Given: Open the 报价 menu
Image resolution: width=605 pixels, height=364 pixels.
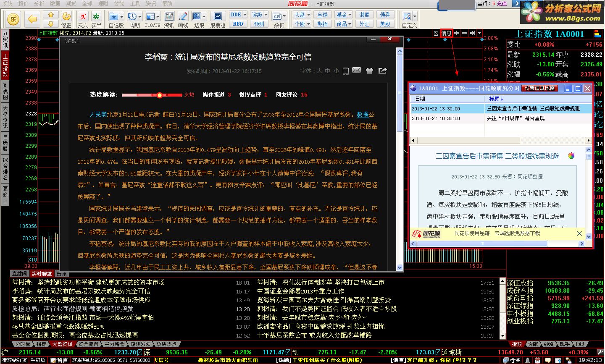Looking at the screenshot, I should [24, 3].
